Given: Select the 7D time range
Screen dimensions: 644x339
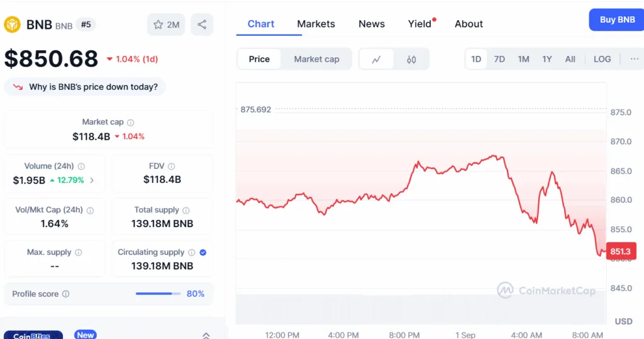Looking at the screenshot, I should pyautogui.click(x=499, y=58).
